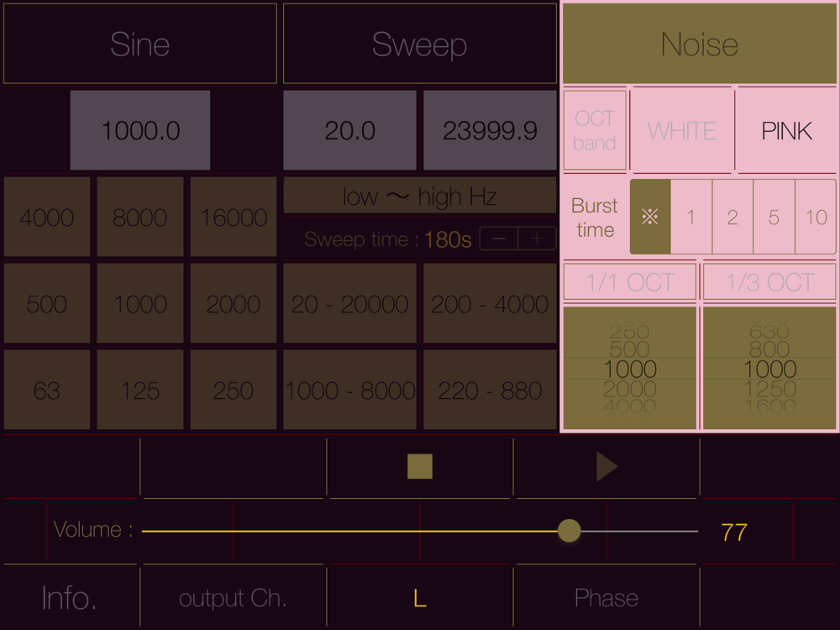Image resolution: width=840 pixels, height=630 pixels.
Task: Pick 630 in the 1/3 octave picker
Action: coord(769,332)
